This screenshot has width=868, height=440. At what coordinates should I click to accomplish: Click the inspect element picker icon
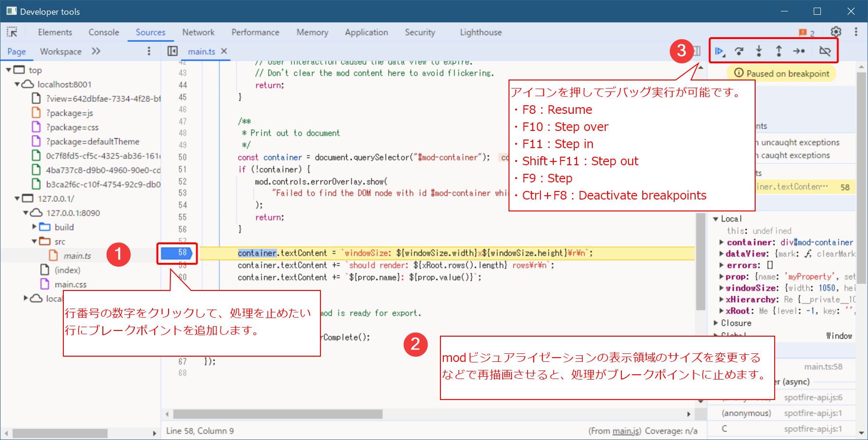click(x=12, y=32)
